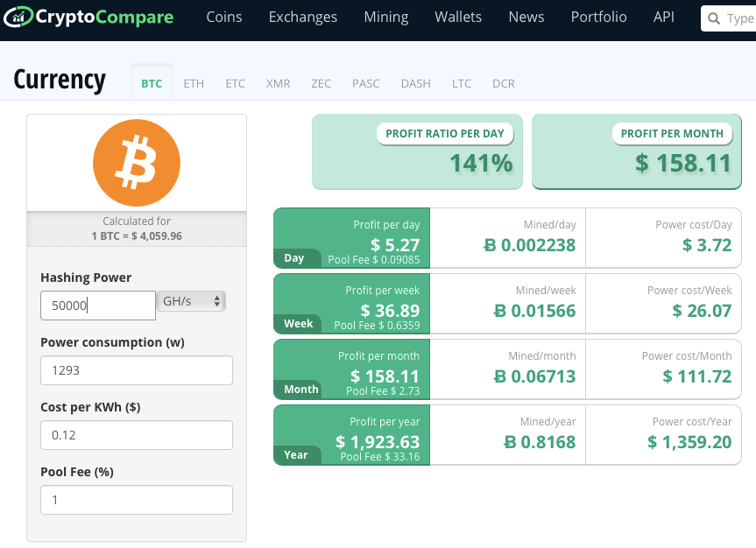Image resolution: width=756 pixels, height=548 pixels.
Task: Click the Hashing Power input field
Action: pyautogui.click(x=98, y=306)
